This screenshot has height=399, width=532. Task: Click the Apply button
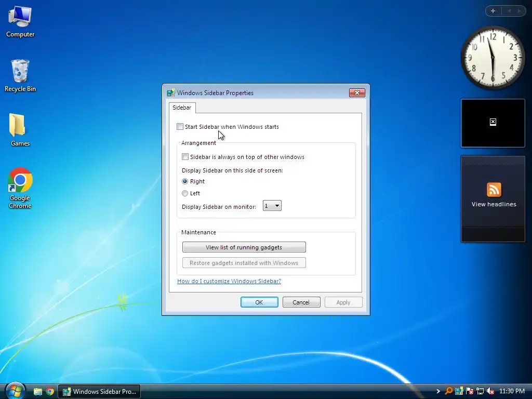343,302
